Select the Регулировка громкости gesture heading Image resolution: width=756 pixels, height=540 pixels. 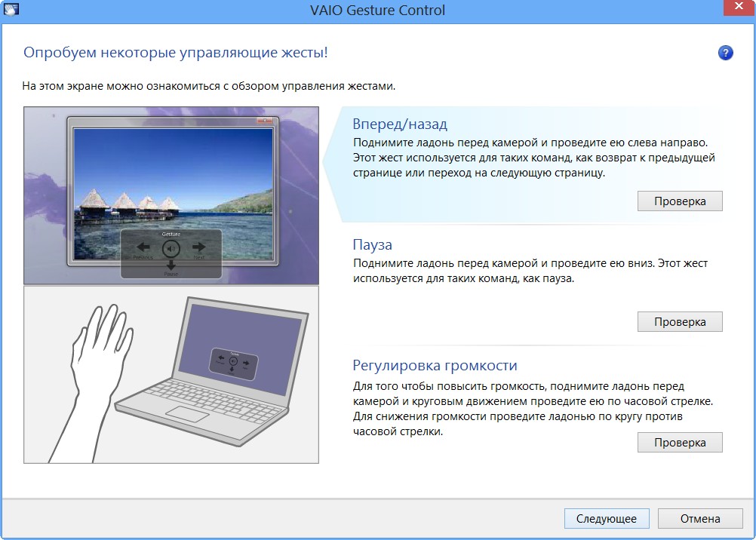435,366
